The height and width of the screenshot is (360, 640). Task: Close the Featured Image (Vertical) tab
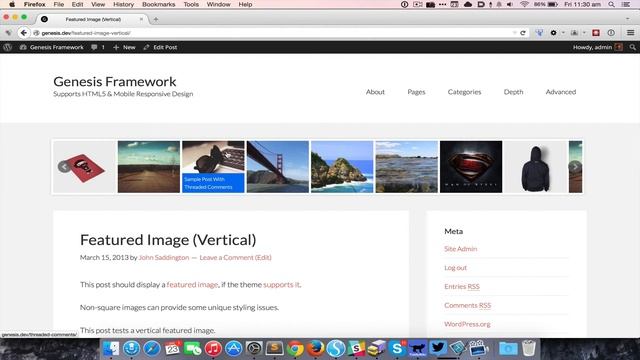[141, 19]
